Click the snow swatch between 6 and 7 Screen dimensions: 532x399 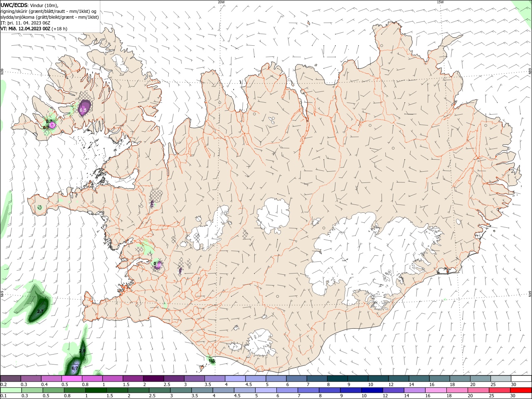click(x=296, y=379)
